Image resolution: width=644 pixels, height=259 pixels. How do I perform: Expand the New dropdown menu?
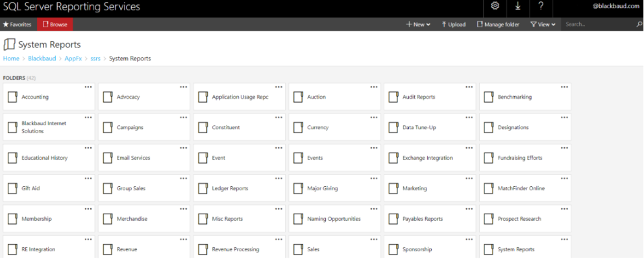418,24
